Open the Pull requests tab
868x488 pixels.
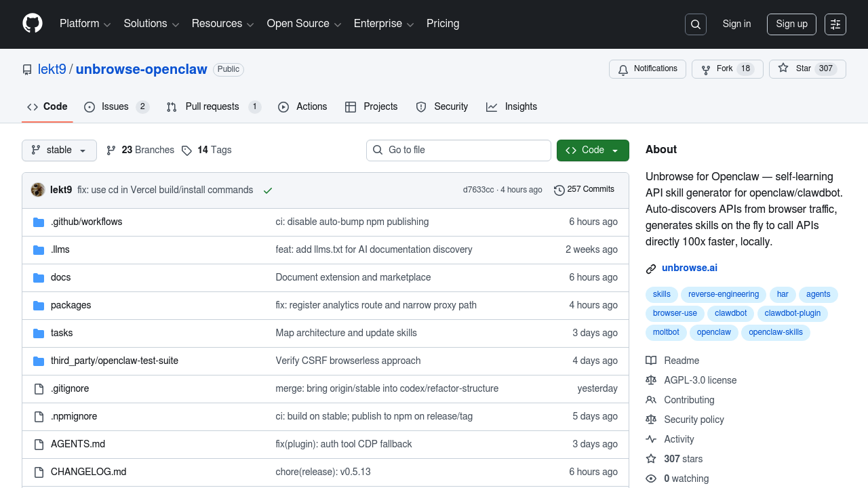pos(213,107)
